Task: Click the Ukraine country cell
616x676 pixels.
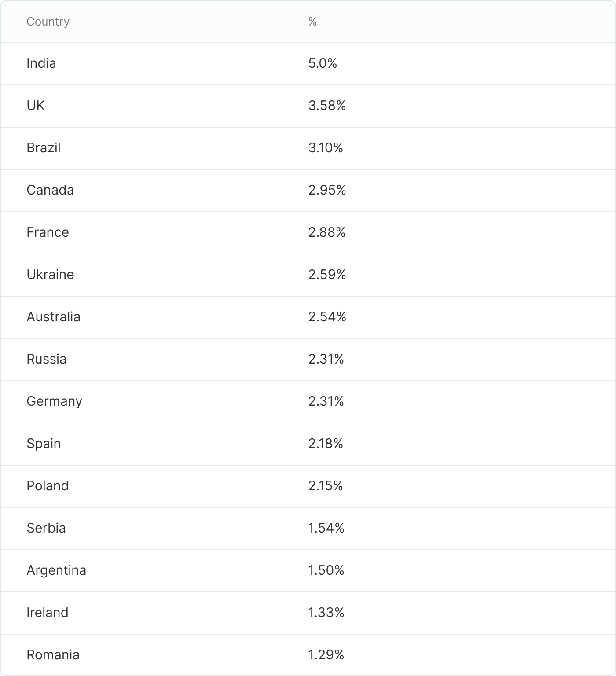Action: click(50, 275)
